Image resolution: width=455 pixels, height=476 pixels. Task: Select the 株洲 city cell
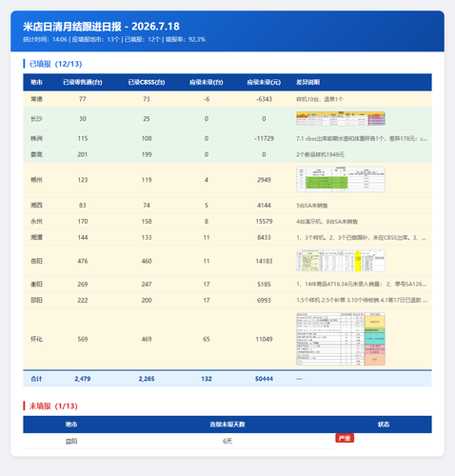click(x=36, y=138)
